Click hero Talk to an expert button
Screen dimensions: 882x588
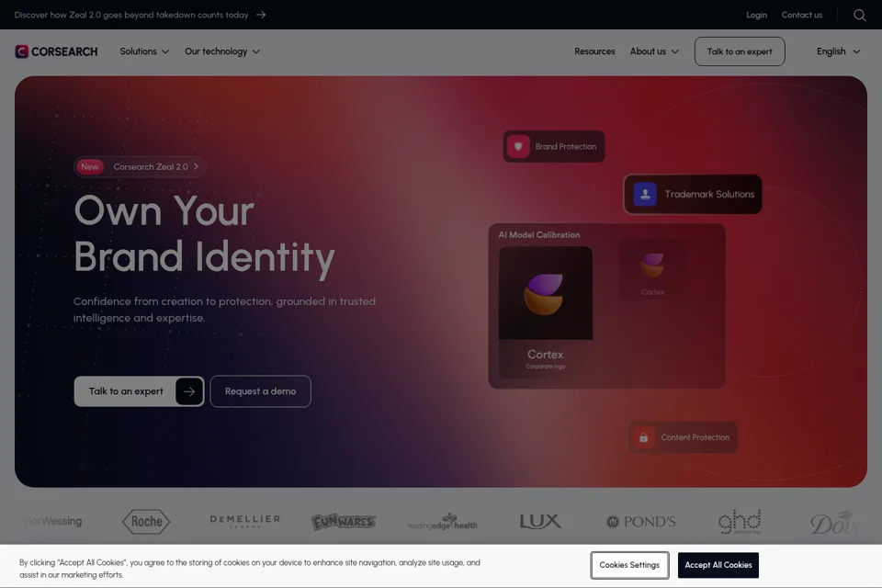coord(139,391)
